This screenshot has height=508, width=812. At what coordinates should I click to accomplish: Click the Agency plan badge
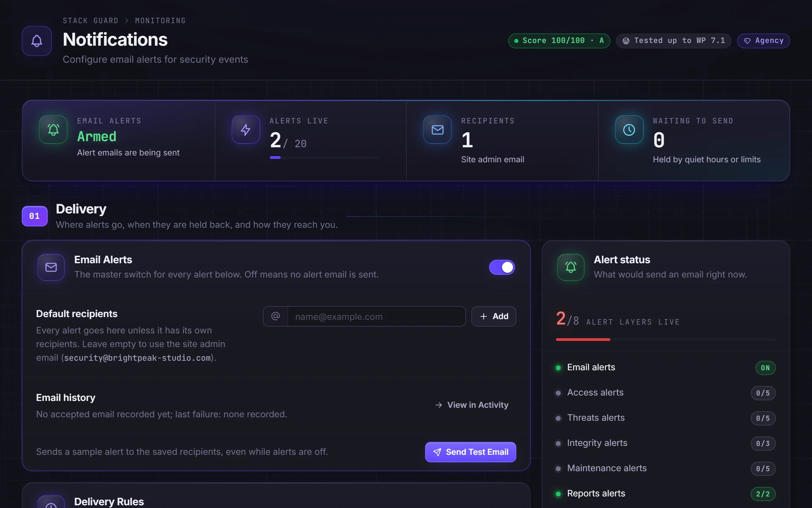[x=763, y=41]
